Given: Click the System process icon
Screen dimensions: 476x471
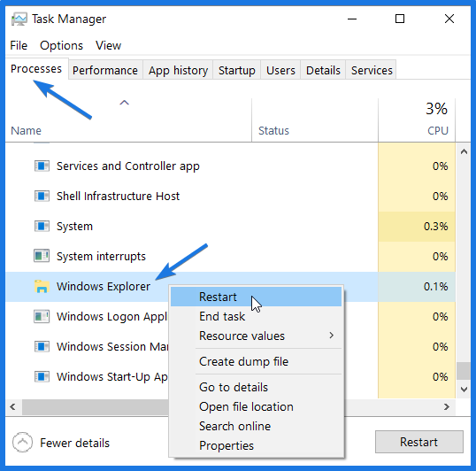Looking at the screenshot, I should click(42, 227).
